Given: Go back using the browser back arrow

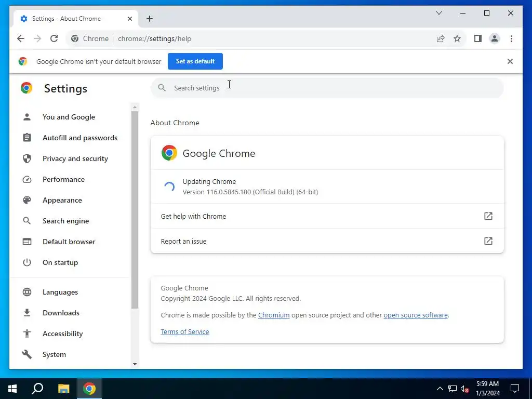Looking at the screenshot, I should click(21, 38).
